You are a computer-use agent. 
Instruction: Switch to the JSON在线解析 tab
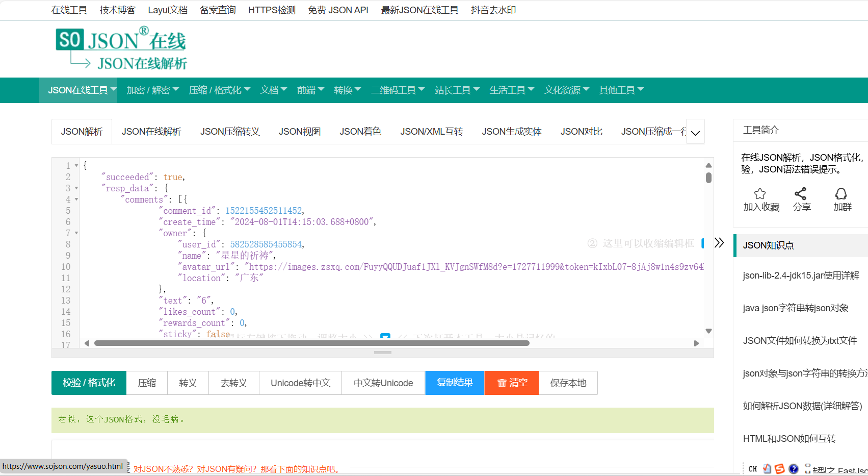point(151,132)
